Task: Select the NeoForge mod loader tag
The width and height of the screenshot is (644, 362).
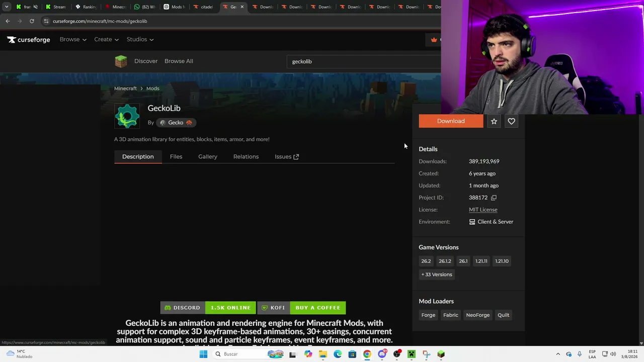Action: pyautogui.click(x=478, y=315)
